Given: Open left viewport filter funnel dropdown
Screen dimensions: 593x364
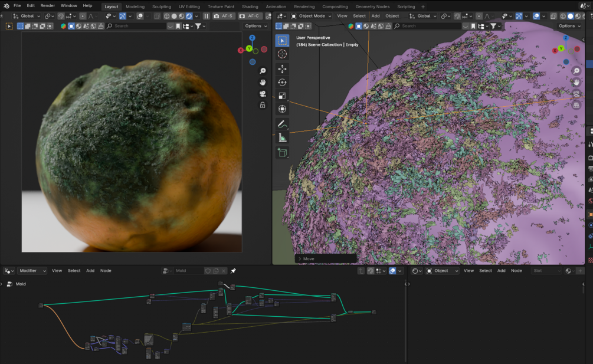Looking at the screenshot, I should click(x=199, y=26).
